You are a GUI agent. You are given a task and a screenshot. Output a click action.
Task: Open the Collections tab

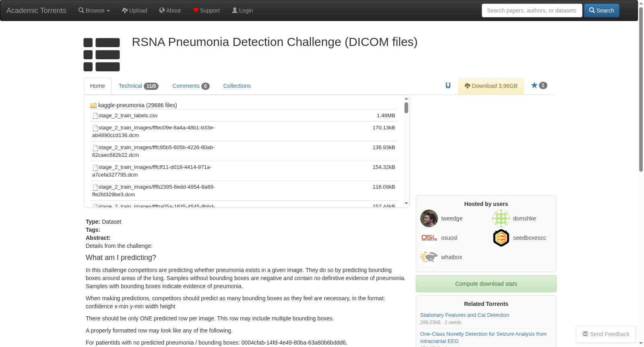pyautogui.click(x=237, y=86)
